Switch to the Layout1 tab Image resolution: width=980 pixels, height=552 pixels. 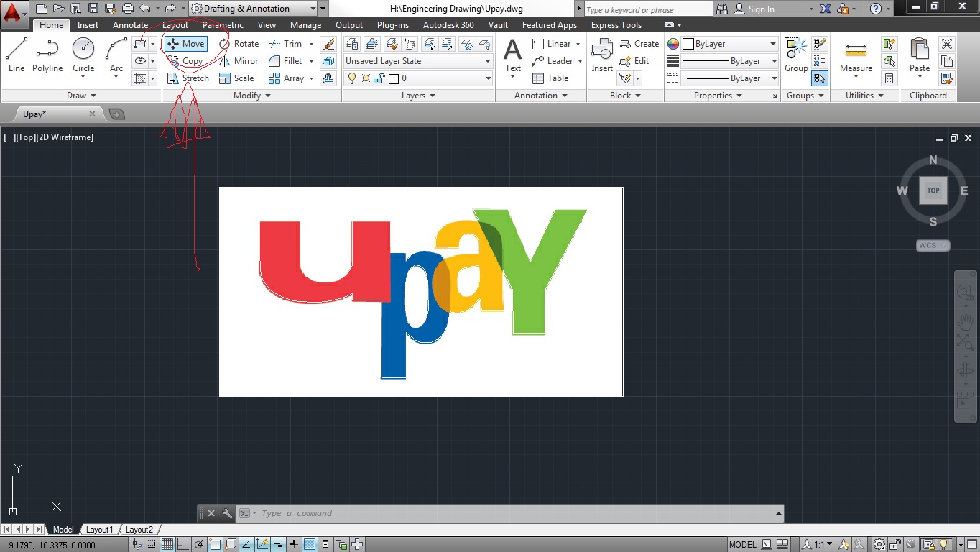pyautogui.click(x=99, y=530)
